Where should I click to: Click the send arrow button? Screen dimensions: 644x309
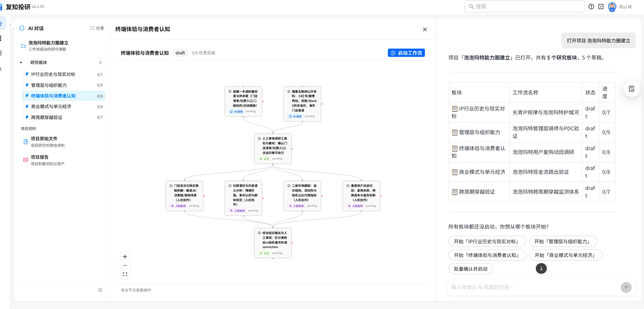tap(626, 287)
